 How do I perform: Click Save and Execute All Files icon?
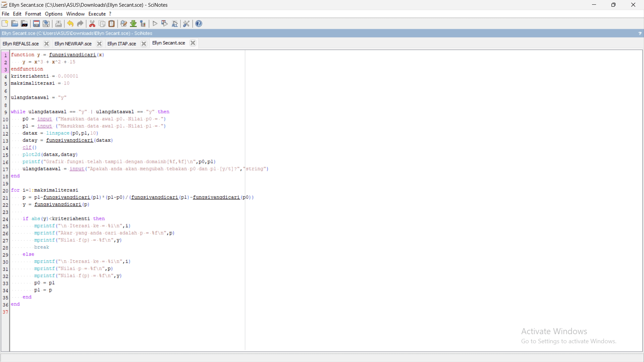pos(175,23)
